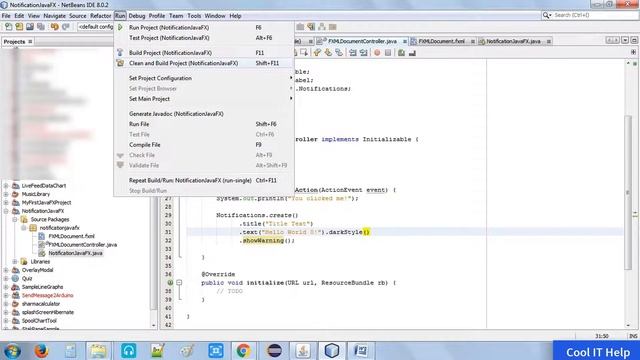Click the Open Project toolbar icon
The width and height of the screenshot is (640, 360).
click(x=30, y=27)
